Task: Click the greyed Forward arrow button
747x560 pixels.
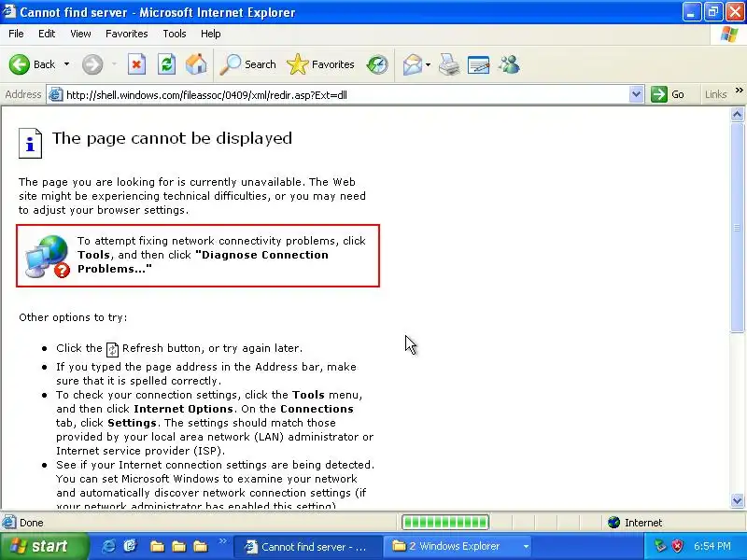Action: click(x=92, y=64)
